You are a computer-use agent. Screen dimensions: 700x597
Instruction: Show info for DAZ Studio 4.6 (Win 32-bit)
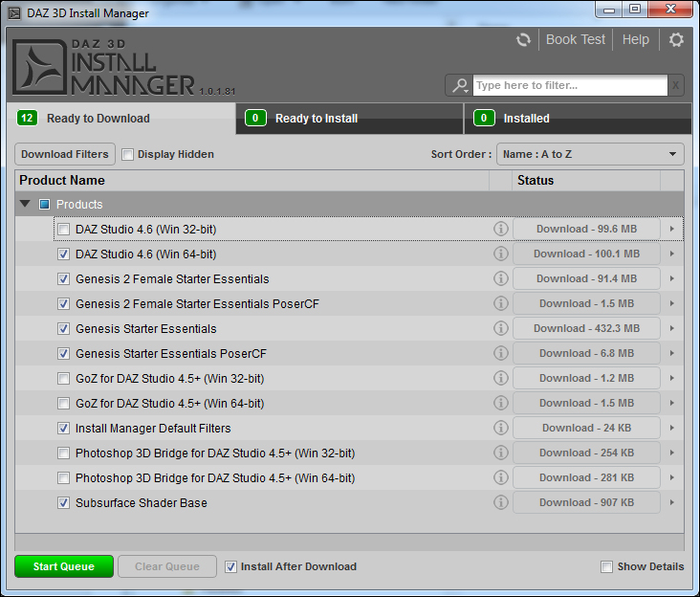pyautogui.click(x=500, y=229)
